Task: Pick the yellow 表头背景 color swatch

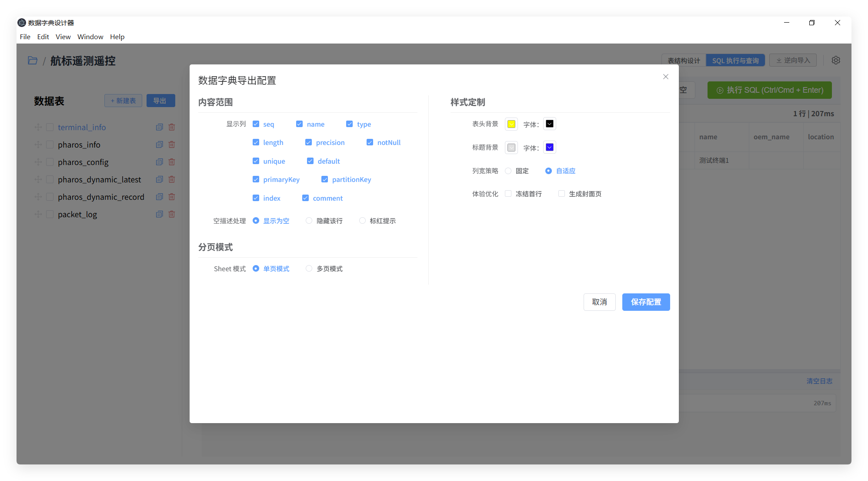Action: (511, 124)
